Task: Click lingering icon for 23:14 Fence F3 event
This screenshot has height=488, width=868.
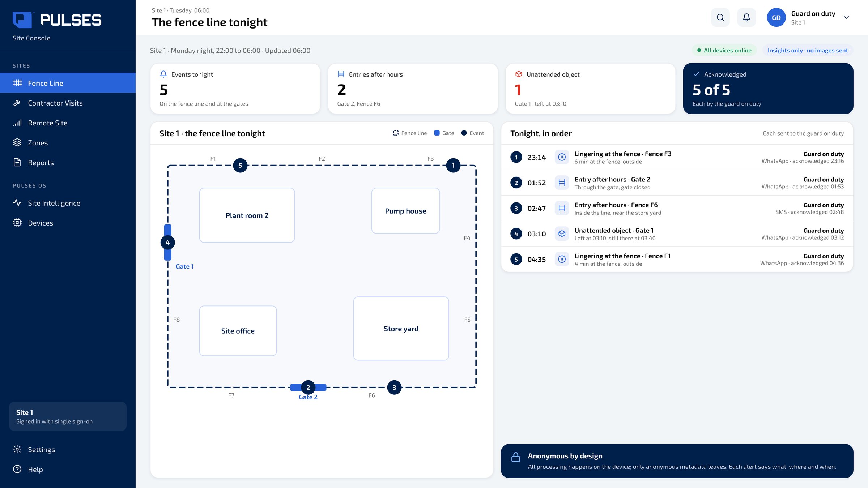Action: (562, 157)
